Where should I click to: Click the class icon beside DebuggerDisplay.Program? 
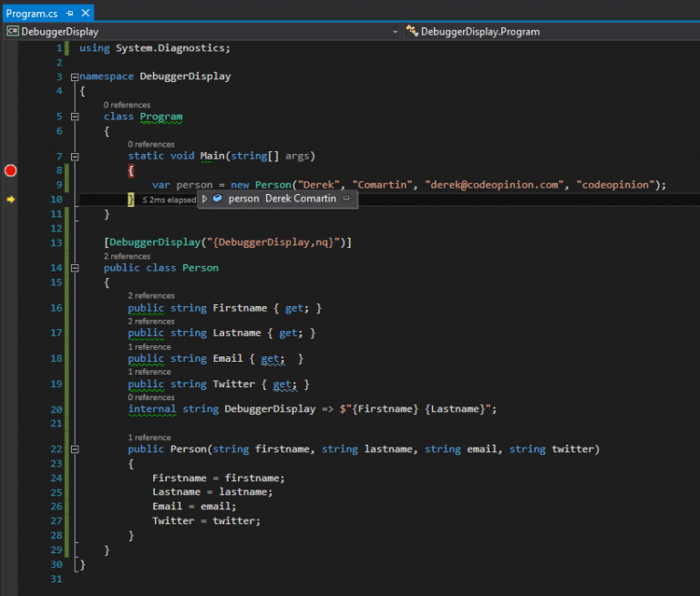[412, 31]
